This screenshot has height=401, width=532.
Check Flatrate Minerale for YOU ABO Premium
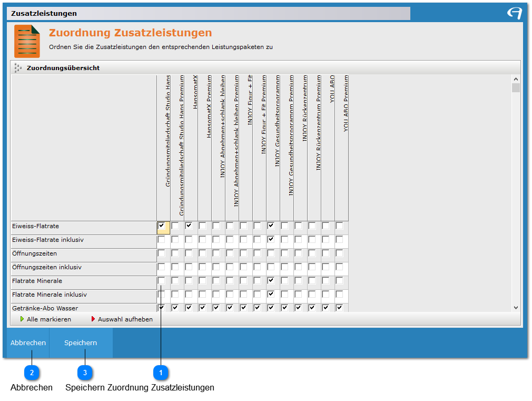click(x=339, y=280)
